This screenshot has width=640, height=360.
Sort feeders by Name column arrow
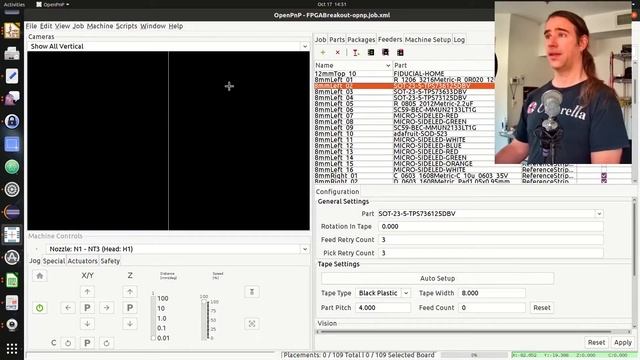(388, 65)
